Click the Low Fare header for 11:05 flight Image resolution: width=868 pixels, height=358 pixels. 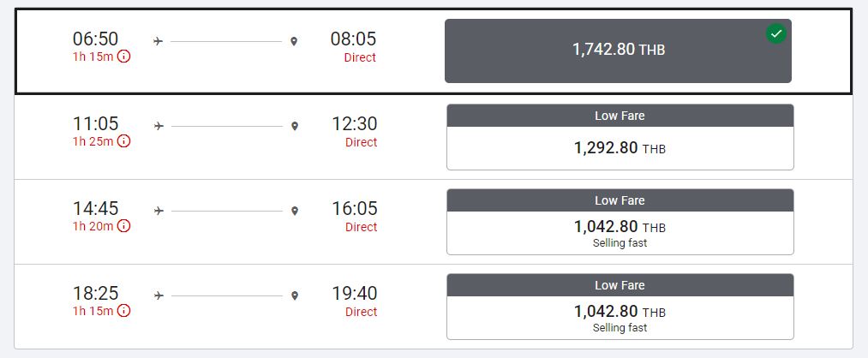pyautogui.click(x=620, y=116)
